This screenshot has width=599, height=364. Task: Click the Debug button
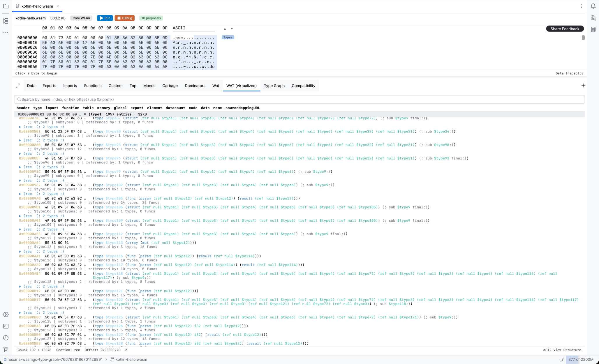tap(125, 18)
